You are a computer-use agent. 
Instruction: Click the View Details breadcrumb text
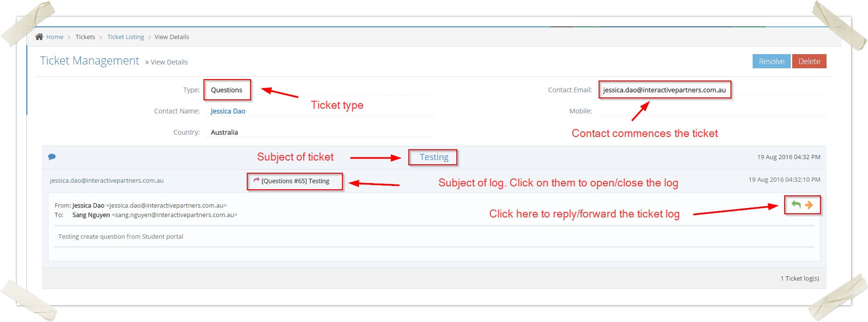tap(172, 37)
